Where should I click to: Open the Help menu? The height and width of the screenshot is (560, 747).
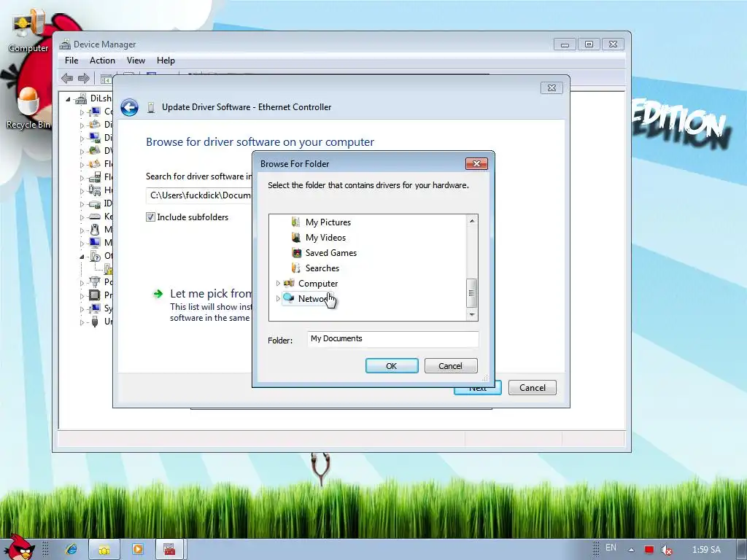tap(166, 61)
